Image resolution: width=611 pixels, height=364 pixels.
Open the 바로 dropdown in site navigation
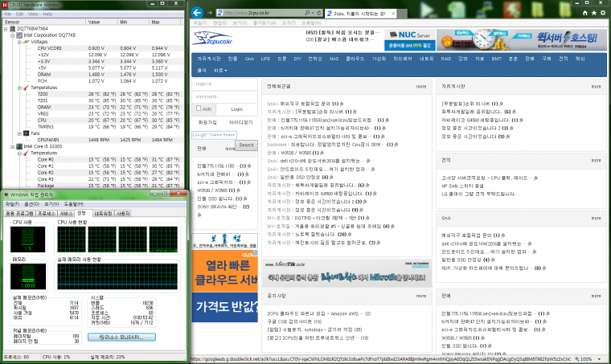pos(220,71)
